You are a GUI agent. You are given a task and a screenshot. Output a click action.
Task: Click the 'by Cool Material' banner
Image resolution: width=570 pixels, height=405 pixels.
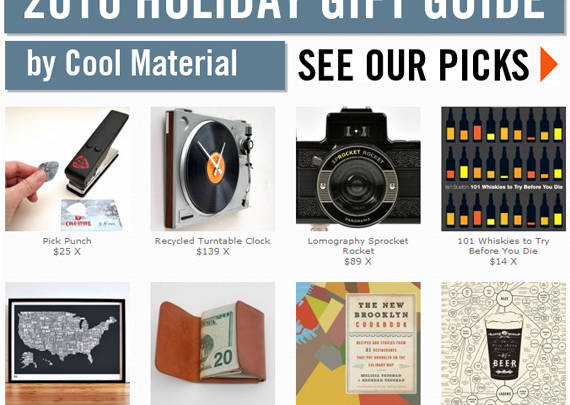[x=145, y=65]
